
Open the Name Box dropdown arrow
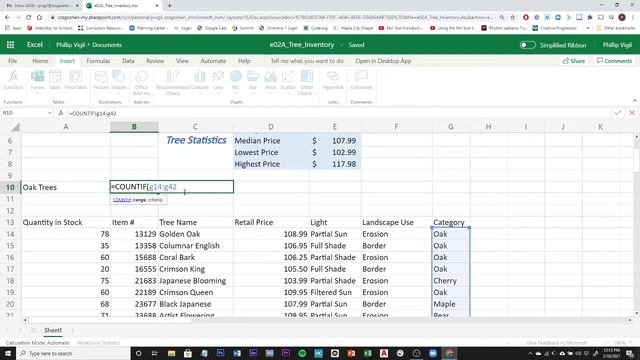tap(49, 113)
